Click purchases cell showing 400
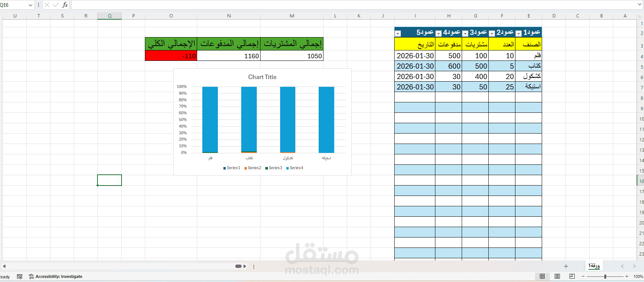The image size is (644, 282). pos(475,76)
